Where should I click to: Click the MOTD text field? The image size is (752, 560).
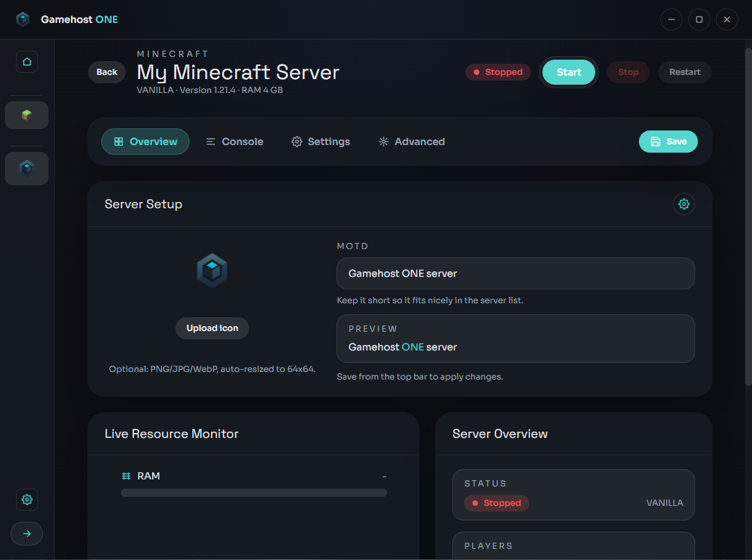point(515,273)
